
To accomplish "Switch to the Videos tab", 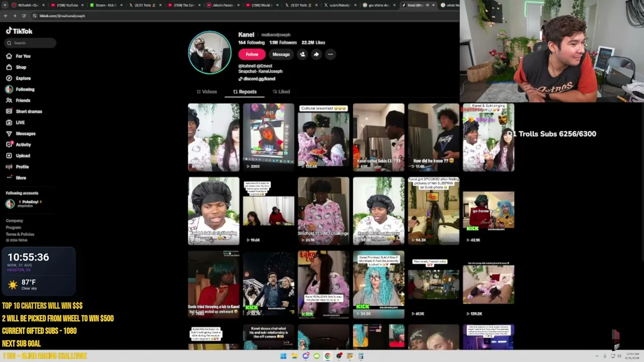I will click(x=207, y=92).
